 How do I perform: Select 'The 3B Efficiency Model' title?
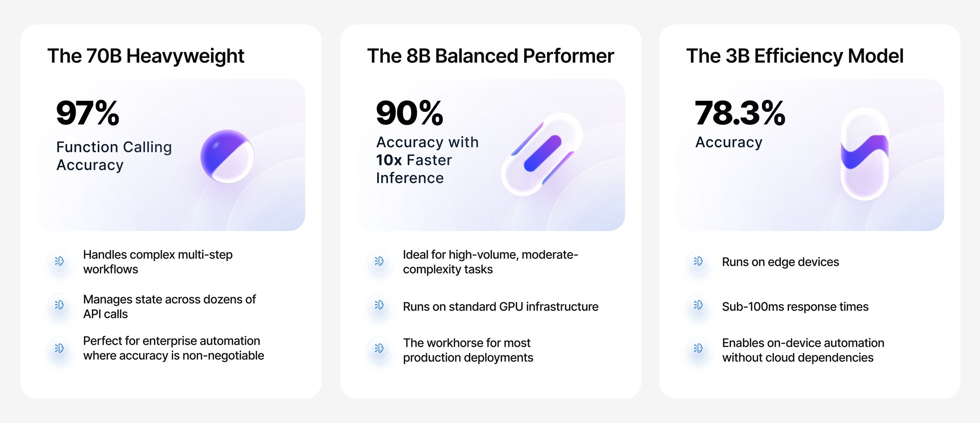pos(795,56)
